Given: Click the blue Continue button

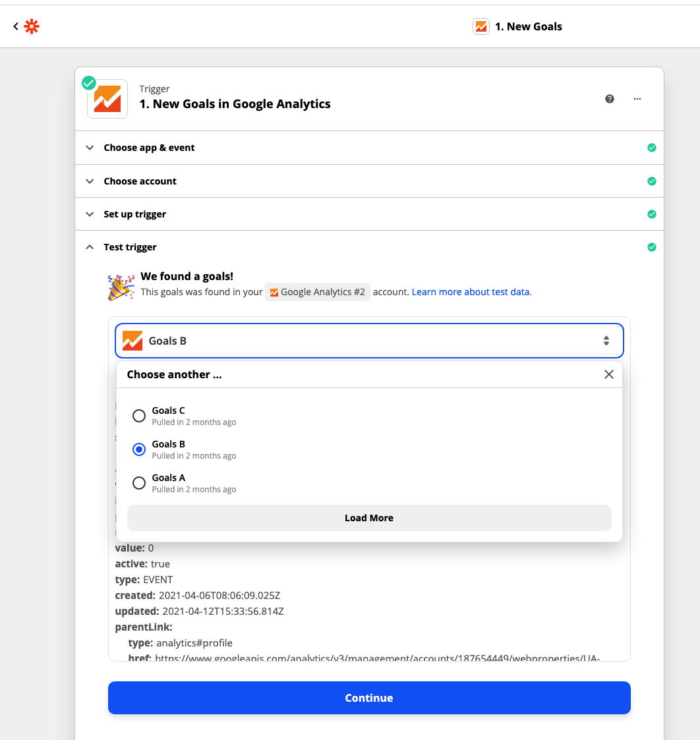Looking at the screenshot, I should (369, 698).
